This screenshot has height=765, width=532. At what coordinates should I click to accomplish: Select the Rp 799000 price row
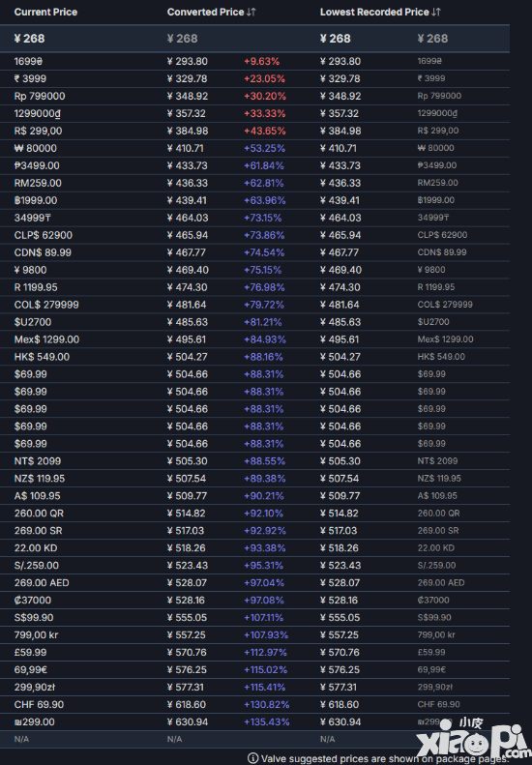[254, 96]
